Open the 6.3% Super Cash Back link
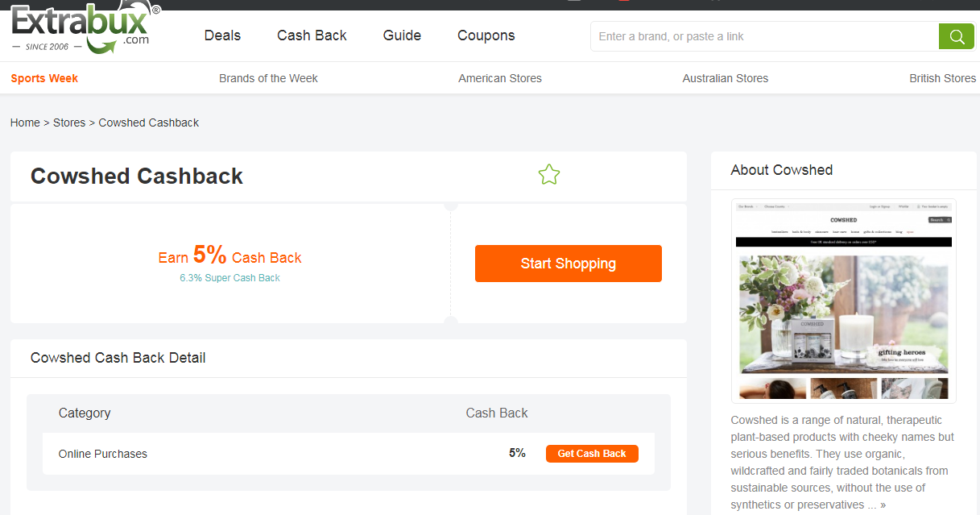This screenshot has height=515, width=980. click(229, 278)
